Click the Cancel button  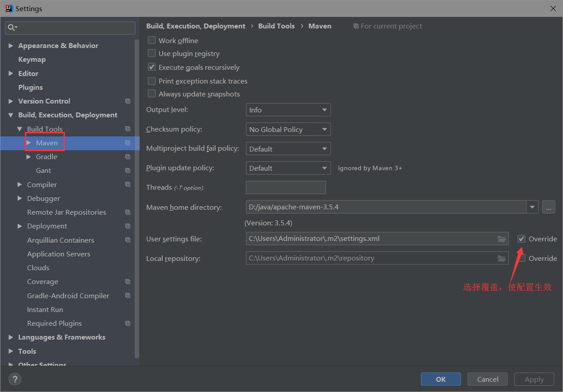(x=487, y=379)
